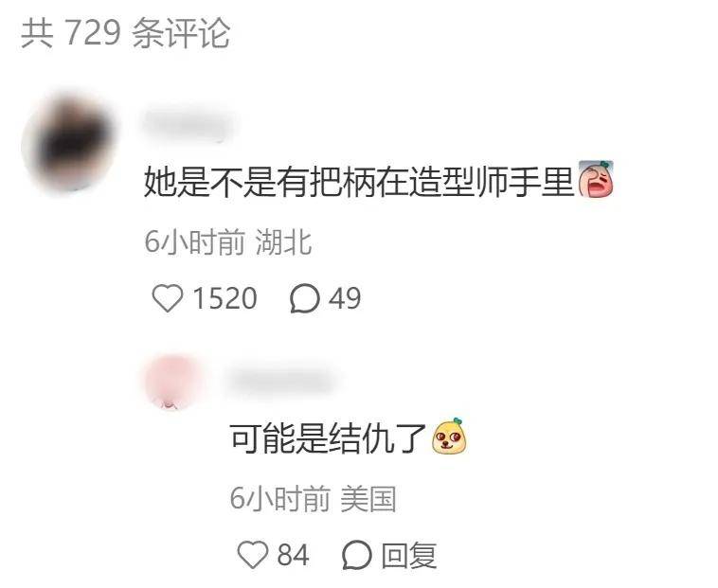Screen dimensions: 718x588
Task: Tap the 1520 like count number
Action: click(x=224, y=298)
